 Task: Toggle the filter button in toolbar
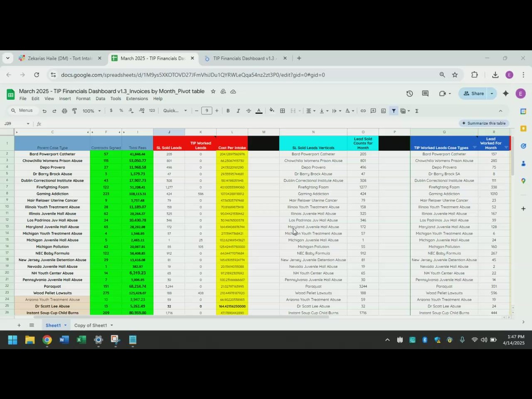point(394,111)
